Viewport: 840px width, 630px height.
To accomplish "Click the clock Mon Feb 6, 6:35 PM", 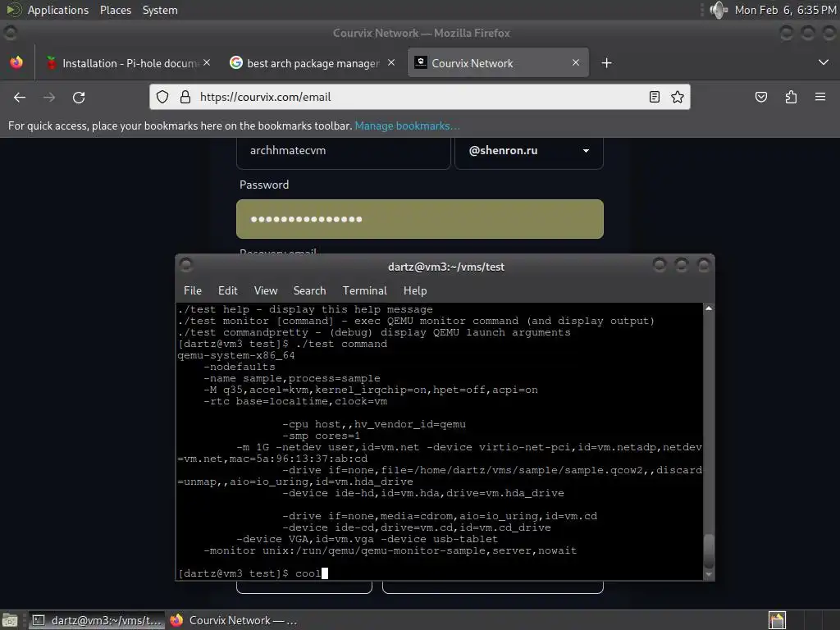I will tap(785, 10).
